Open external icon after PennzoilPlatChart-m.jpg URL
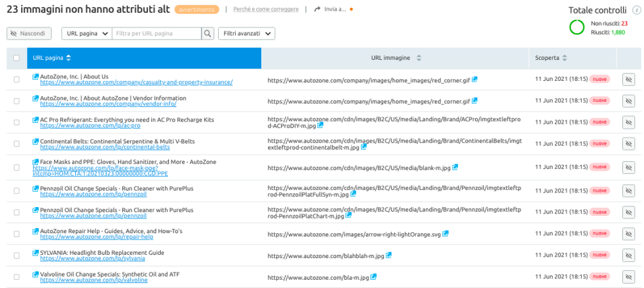Viewport: 644px width, 288px height. (x=348, y=215)
